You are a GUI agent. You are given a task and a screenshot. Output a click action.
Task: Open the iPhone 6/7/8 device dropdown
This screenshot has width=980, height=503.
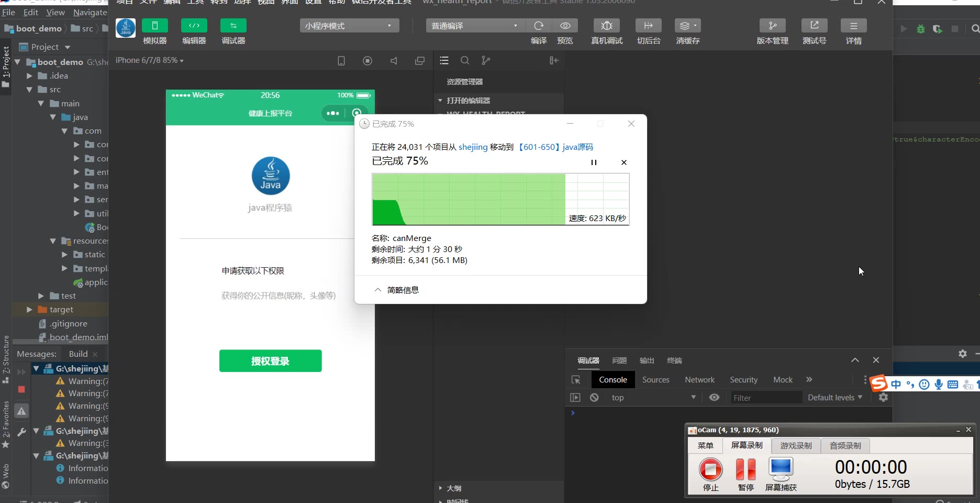click(x=149, y=61)
